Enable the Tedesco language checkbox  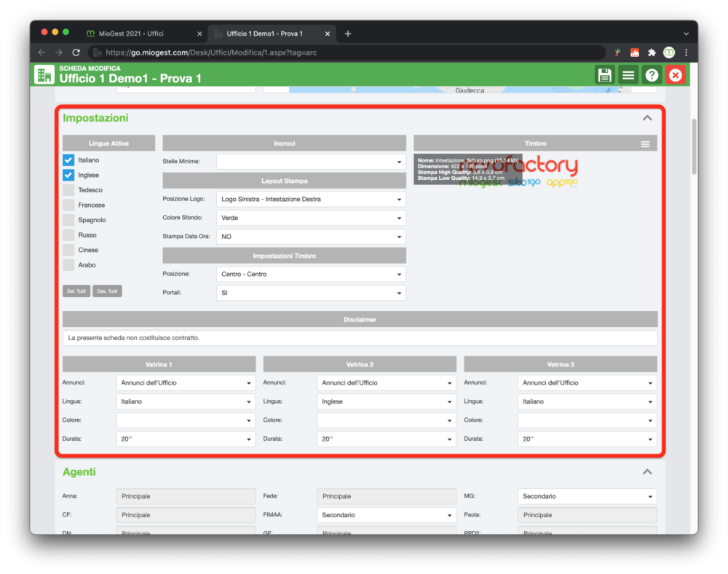click(x=68, y=190)
